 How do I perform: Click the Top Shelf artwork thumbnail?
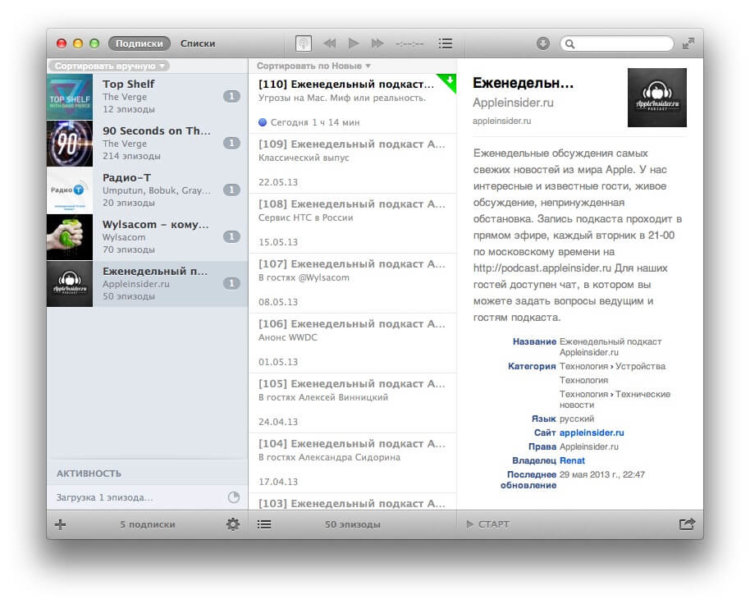[70, 97]
